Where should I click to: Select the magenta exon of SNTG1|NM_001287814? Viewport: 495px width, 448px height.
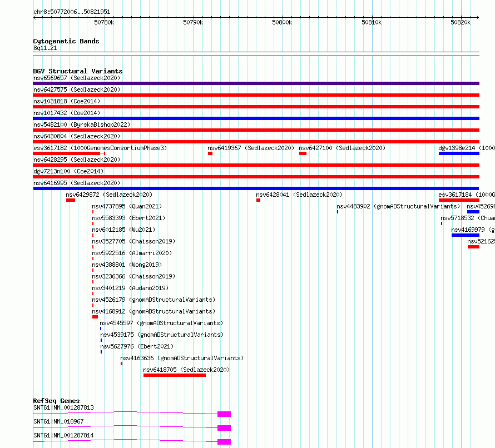pos(224,442)
